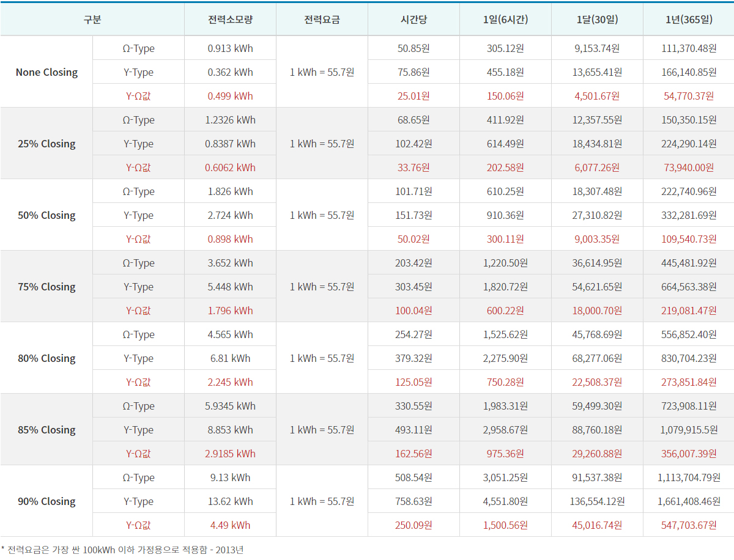
Task: Select the 50% Closing row label
Action: [46, 215]
